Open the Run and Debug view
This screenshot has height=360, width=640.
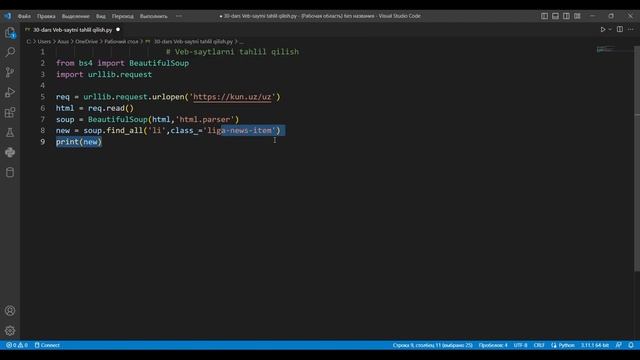pyautogui.click(x=10, y=92)
